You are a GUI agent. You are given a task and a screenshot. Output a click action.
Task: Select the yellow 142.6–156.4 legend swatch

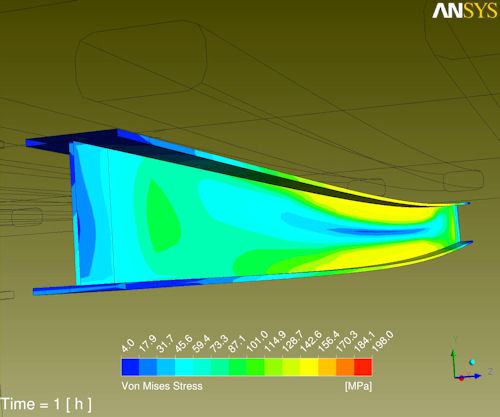pyautogui.click(x=309, y=367)
